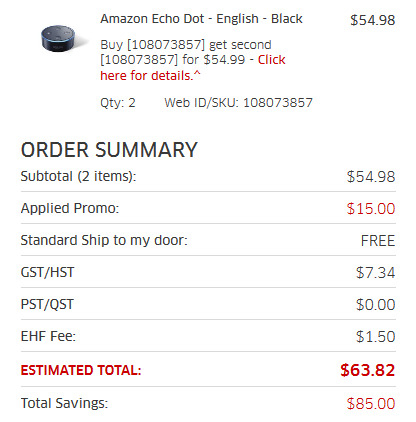Click the Total Savings $85.00 amount
The height and width of the screenshot is (422, 416).
tap(371, 404)
